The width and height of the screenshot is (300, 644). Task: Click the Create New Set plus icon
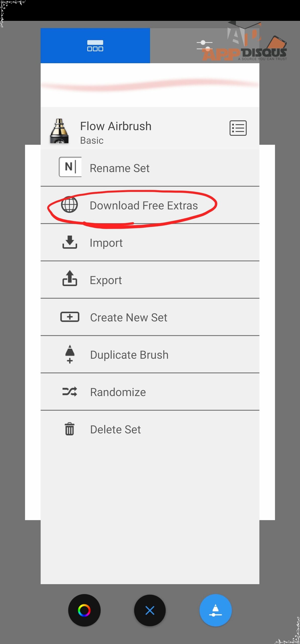[x=70, y=317]
